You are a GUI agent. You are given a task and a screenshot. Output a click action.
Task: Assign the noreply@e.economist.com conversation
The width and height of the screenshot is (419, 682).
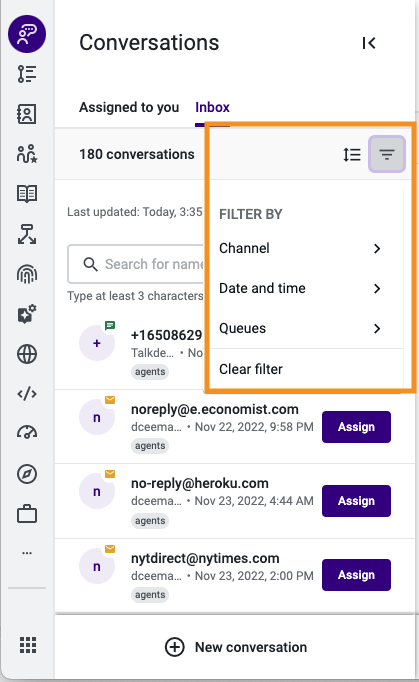356,427
